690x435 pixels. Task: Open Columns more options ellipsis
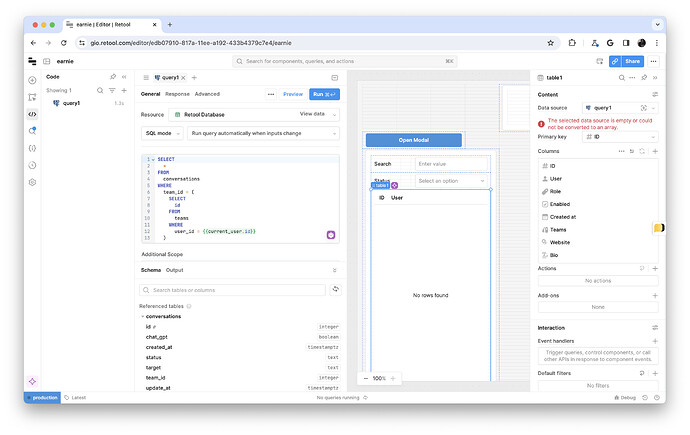click(621, 151)
